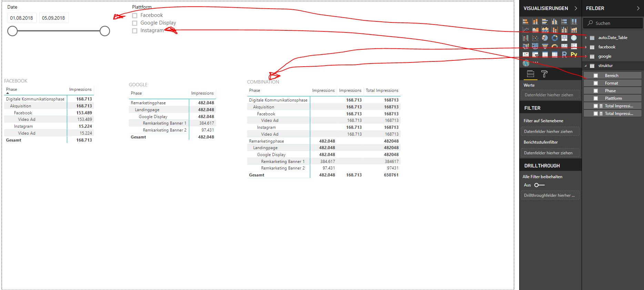Choose the matrix visual icon
This screenshot has height=290, width=644.
pos(555,55)
